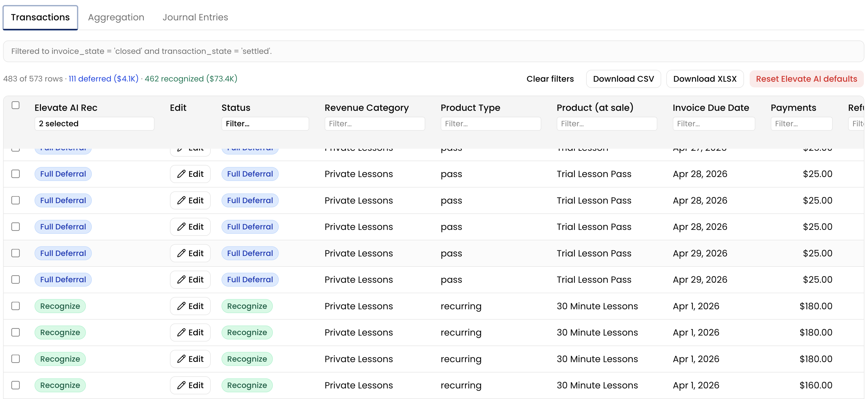Viewport: 868px width, 399px height.
Task: Click the Elevate AI Rec Recognize badge in the $160.00 row
Action: pos(60,385)
